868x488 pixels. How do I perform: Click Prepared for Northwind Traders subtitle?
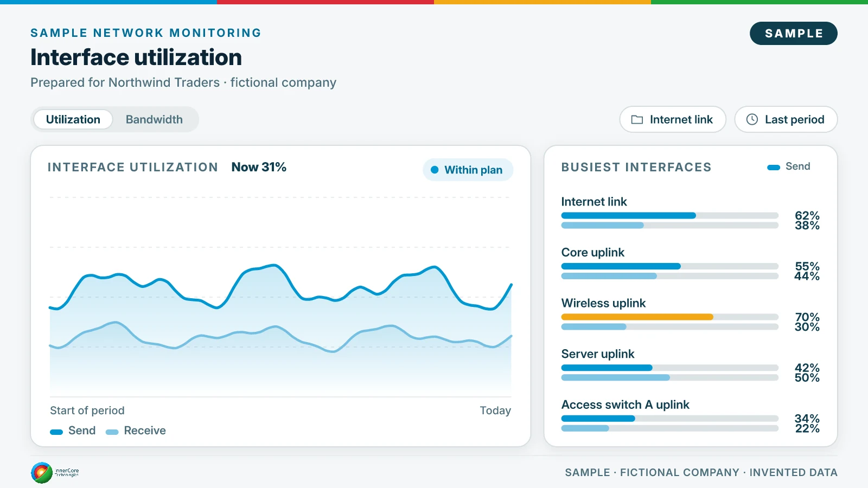(183, 82)
